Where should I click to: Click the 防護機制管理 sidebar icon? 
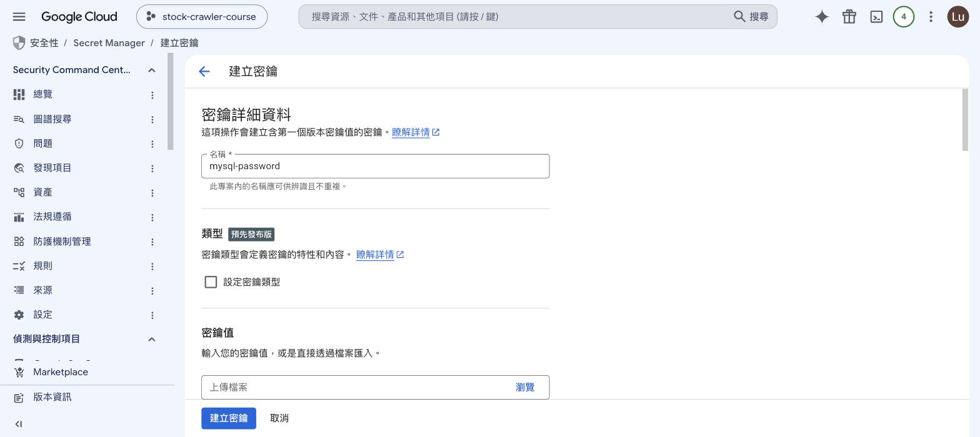coord(19,242)
